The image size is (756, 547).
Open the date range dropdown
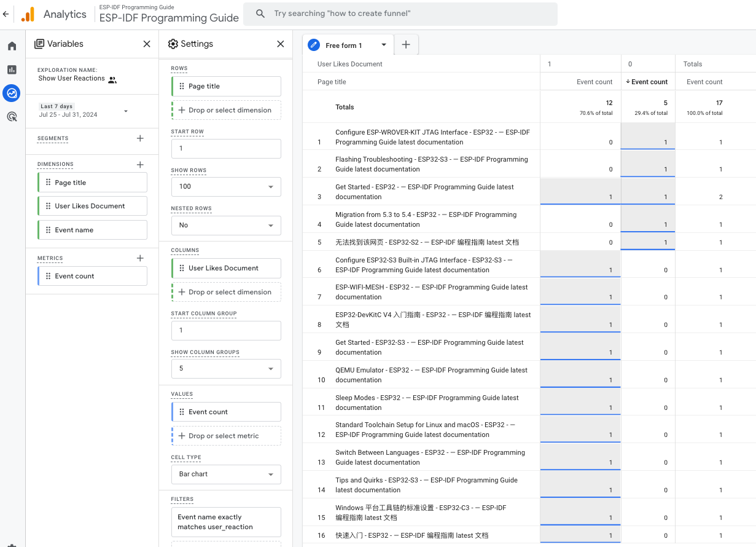point(126,111)
